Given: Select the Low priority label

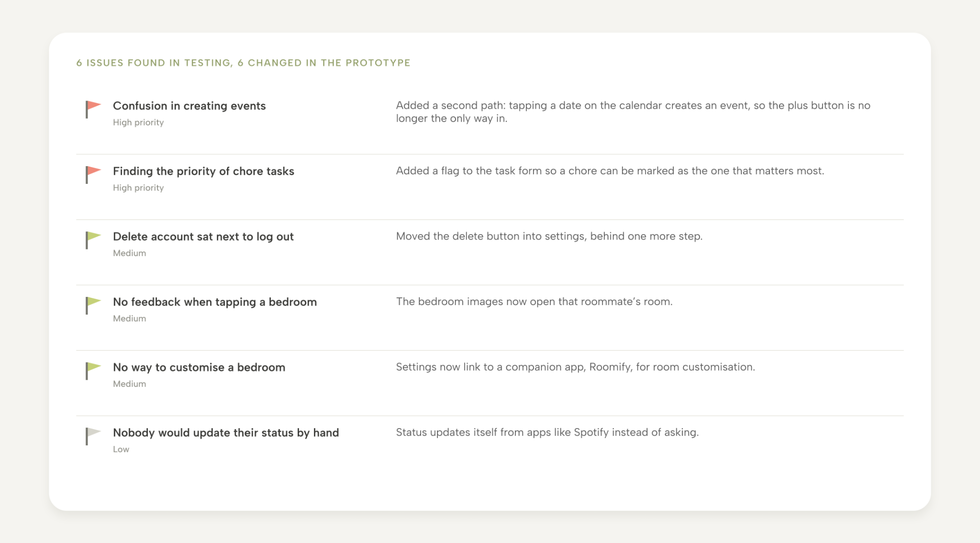Looking at the screenshot, I should pyautogui.click(x=121, y=449).
